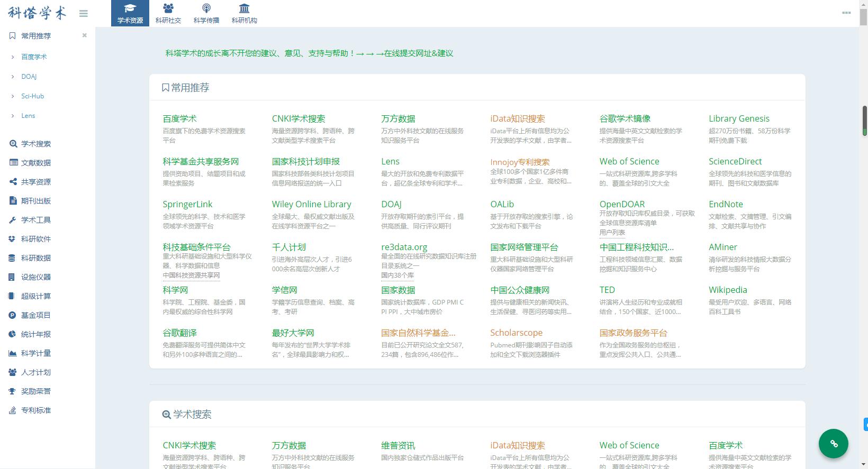Click the three-dots menu icon at top right
Image resolution: width=868 pixels, height=469 pixels.
tap(846, 13)
